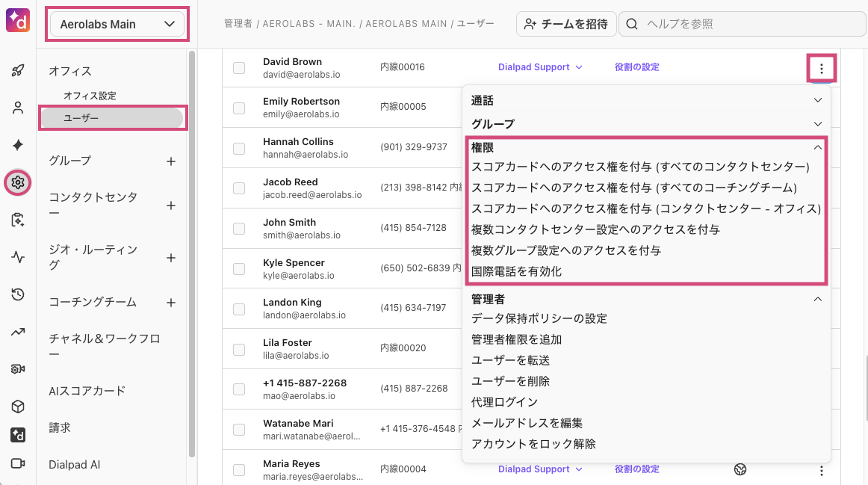The image size is (868, 485).
Task: Open the user profile icon in left rail
Action: (17, 107)
